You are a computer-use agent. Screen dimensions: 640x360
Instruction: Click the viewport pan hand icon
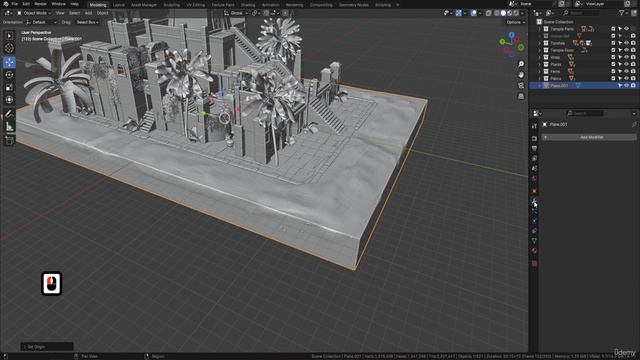521,75
